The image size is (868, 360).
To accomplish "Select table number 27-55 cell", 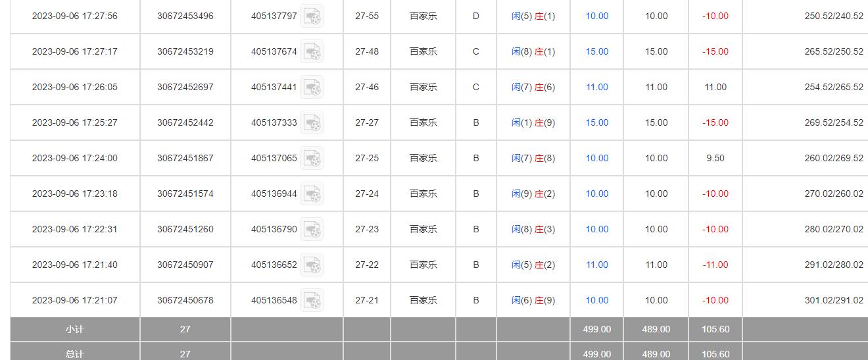I will click(x=367, y=16).
